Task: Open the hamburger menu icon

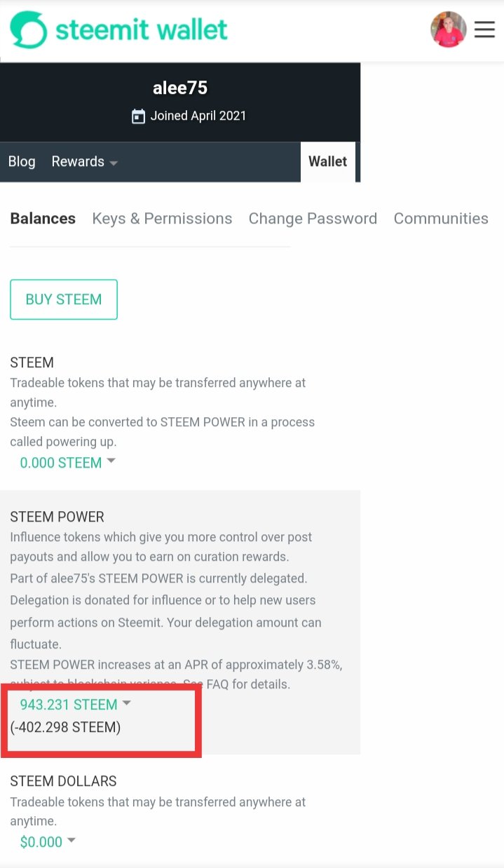Action: pyautogui.click(x=484, y=29)
